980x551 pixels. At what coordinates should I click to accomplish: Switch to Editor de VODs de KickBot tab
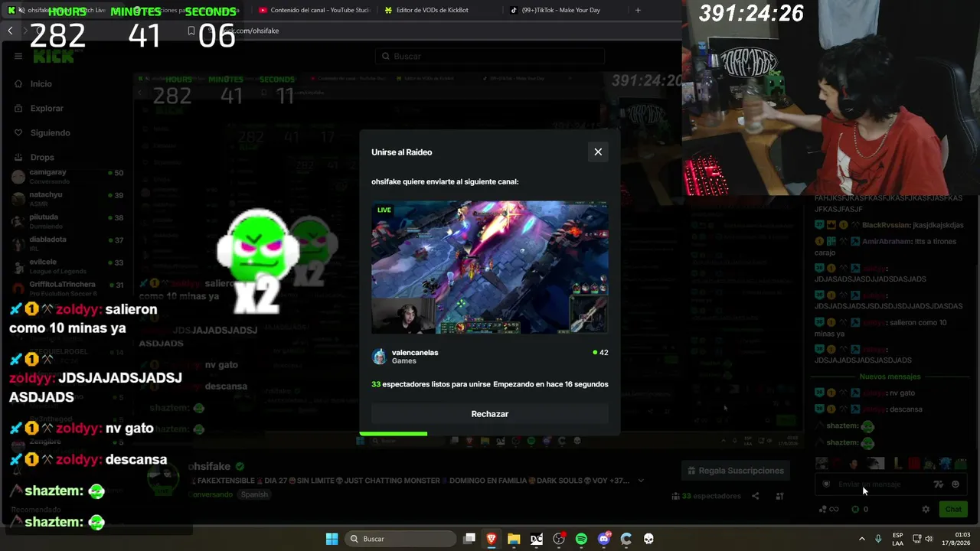(440, 10)
